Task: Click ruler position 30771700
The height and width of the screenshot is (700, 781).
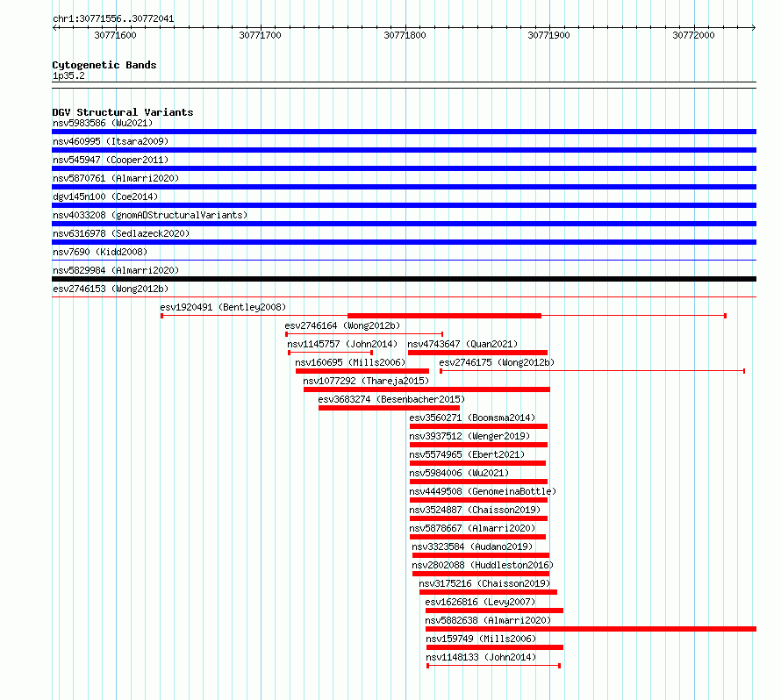Action: [260, 35]
